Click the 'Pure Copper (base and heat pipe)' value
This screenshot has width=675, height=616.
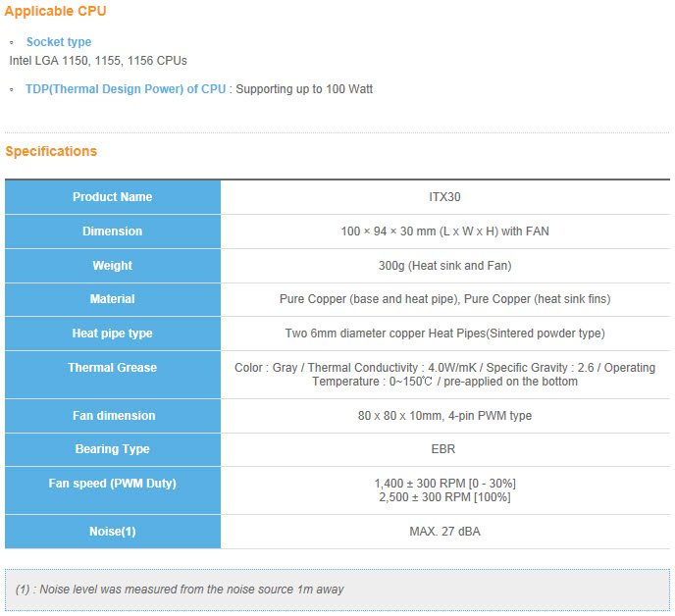[444, 299]
